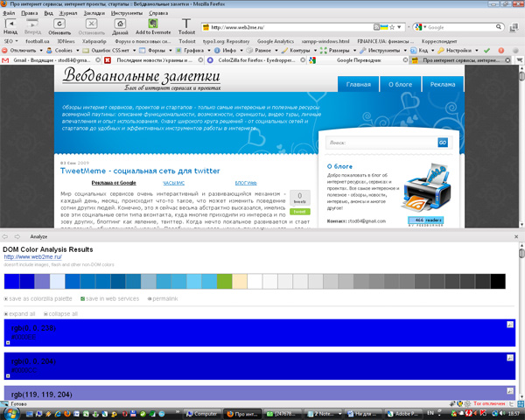Image resolution: width=525 pixels, height=420 pixels.
Task: Switch to the Gmail Входящие tab
Action: click(x=51, y=60)
